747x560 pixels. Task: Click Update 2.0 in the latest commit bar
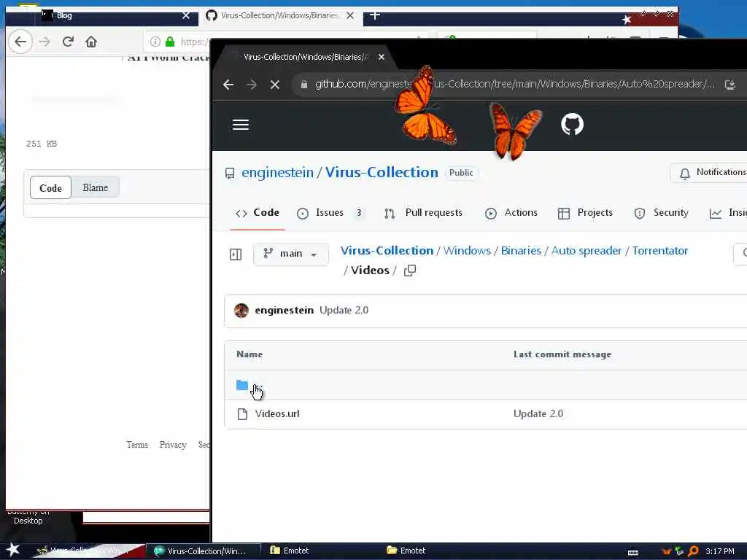point(344,311)
